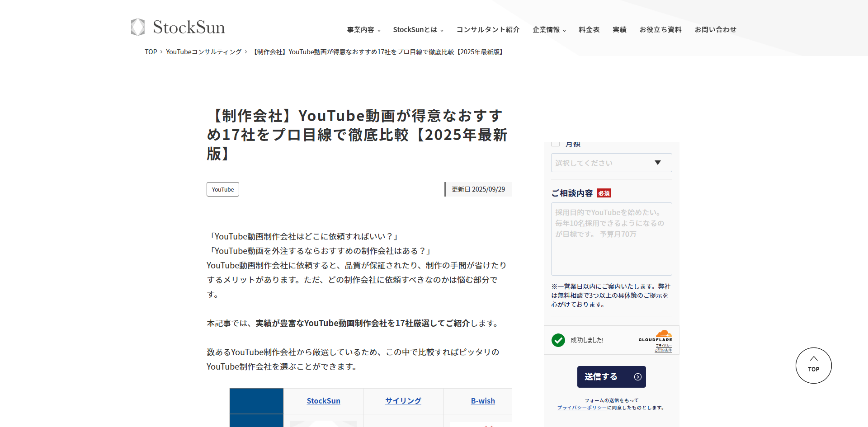Open the プライバシーポリシー link
Screen dimensions: 868x427
click(581, 408)
